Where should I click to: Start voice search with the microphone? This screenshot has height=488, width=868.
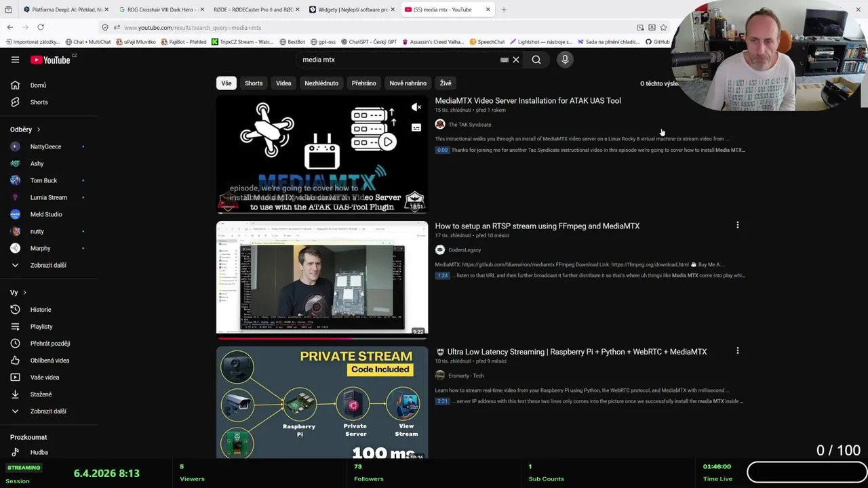click(x=565, y=60)
